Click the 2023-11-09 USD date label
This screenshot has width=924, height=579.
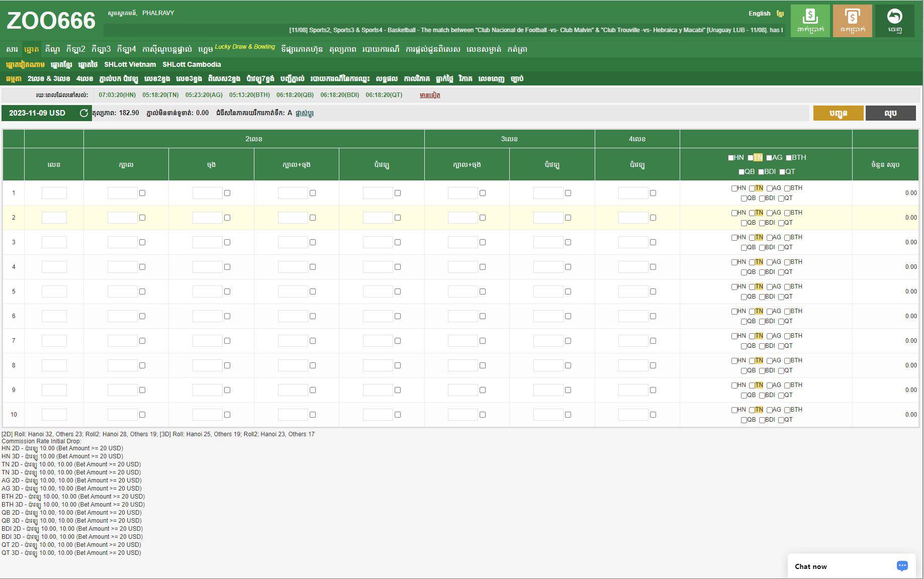[37, 113]
